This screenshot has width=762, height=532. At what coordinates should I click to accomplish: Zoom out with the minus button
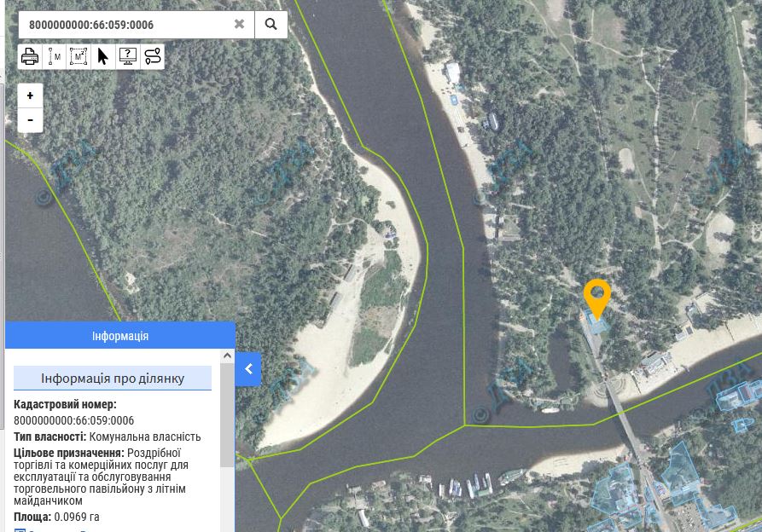(x=30, y=120)
